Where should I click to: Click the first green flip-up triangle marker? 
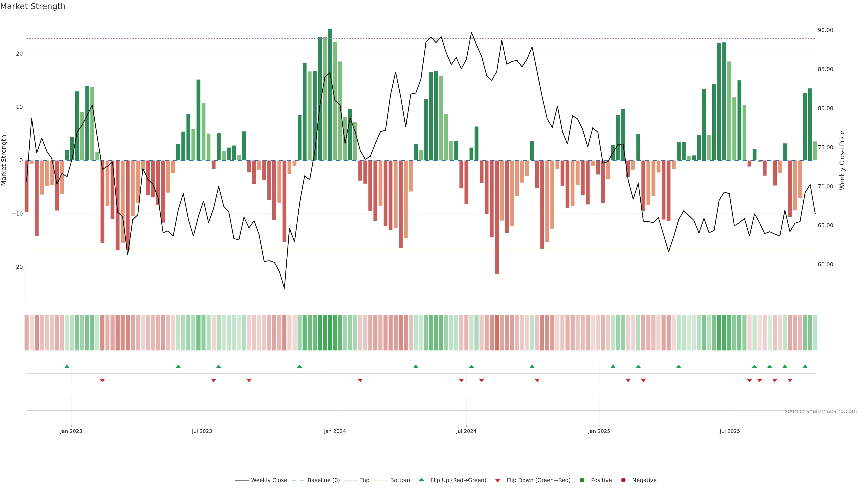pos(67,366)
